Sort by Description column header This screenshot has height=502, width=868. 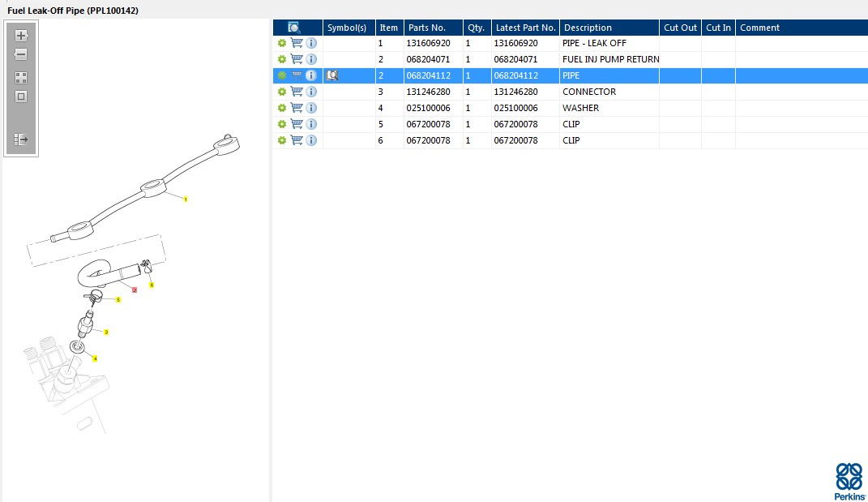click(x=609, y=28)
